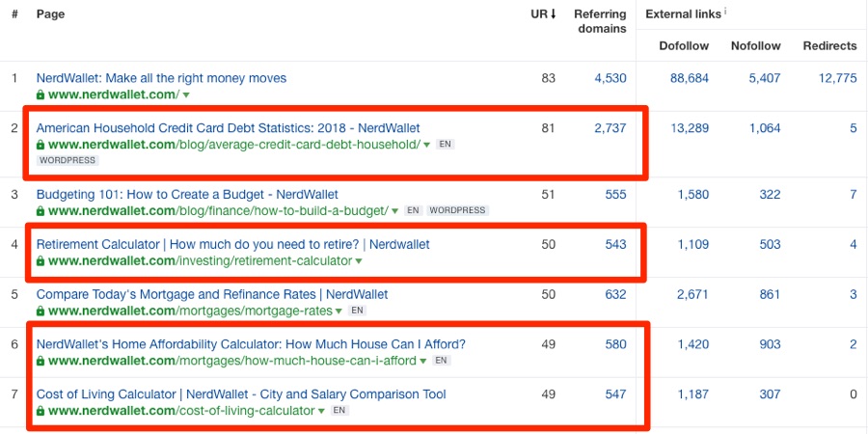The width and height of the screenshot is (868, 434).
Task: Open the 12,775 redirects link
Action: point(837,79)
